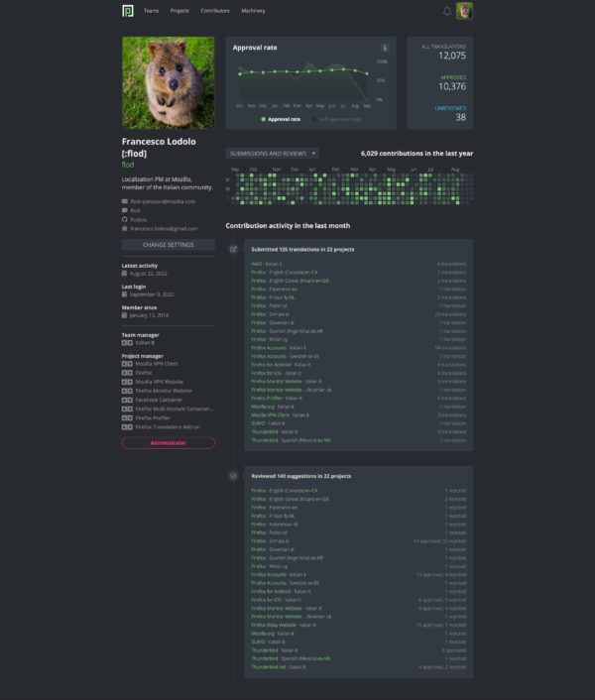Open the Projects menu

click(x=179, y=11)
